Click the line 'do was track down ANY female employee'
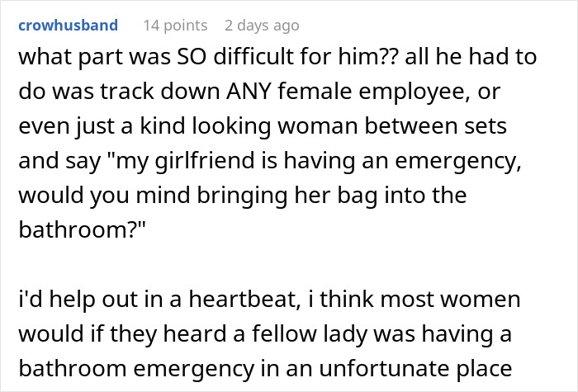The width and height of the screenshot is (578, 392). click(x=259, y=92)
